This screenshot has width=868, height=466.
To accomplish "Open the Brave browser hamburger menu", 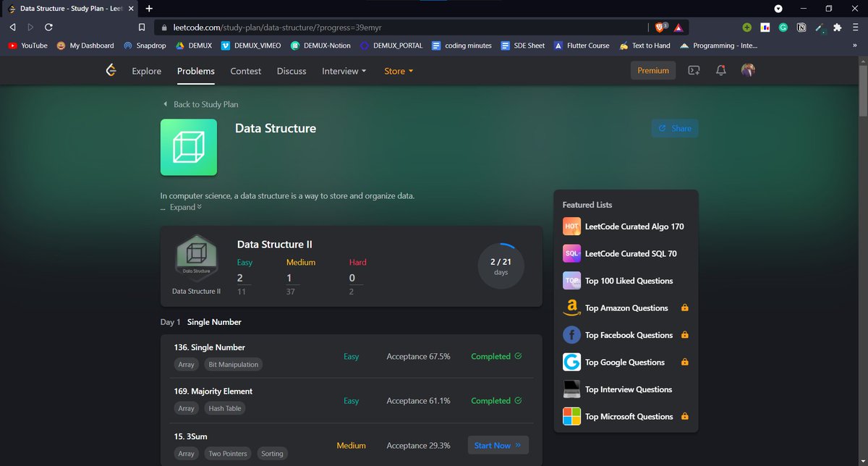I will [x=855, y=27].
